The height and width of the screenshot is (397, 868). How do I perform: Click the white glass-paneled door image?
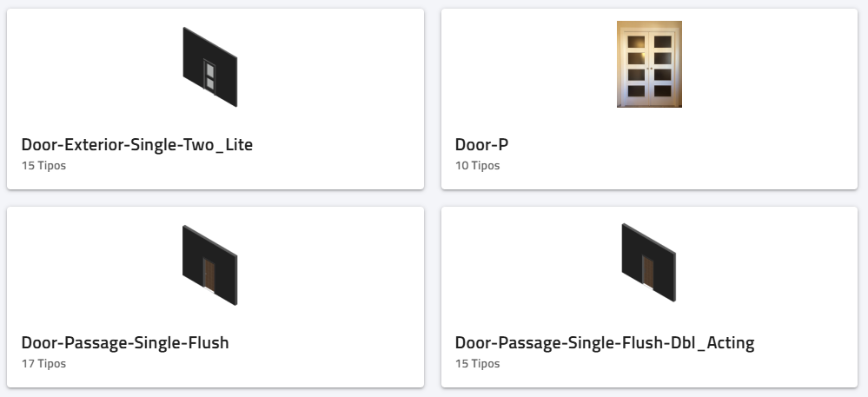[x=649, y=64]
